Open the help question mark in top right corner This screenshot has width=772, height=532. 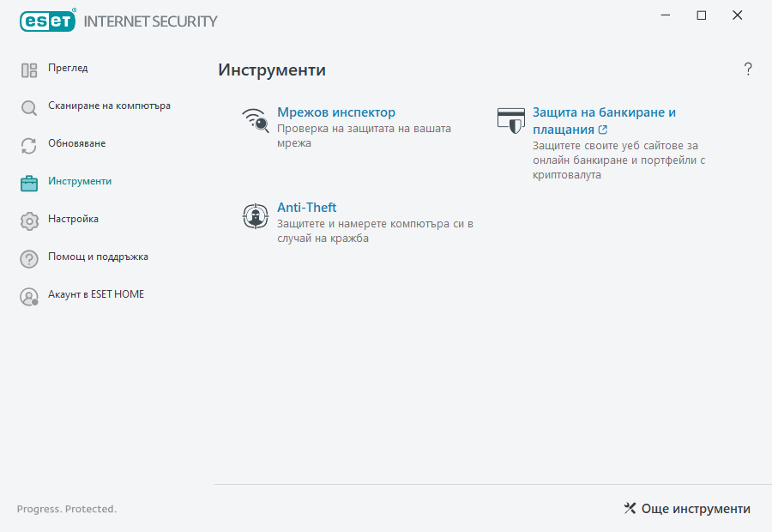[x=747, y=69]
